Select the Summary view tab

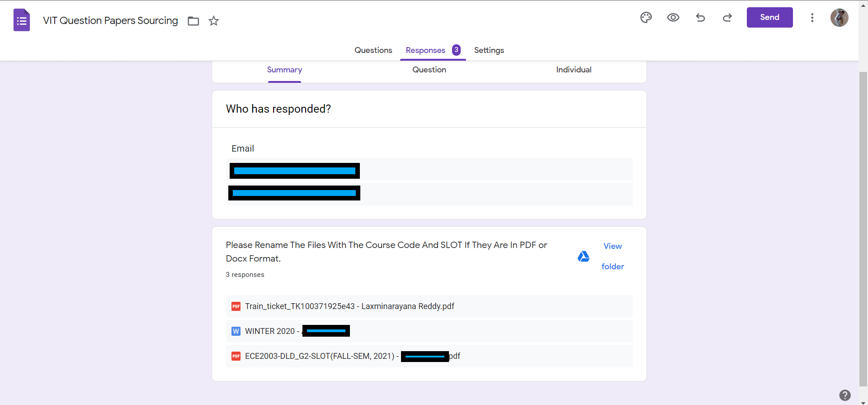(x=284, y=70)
